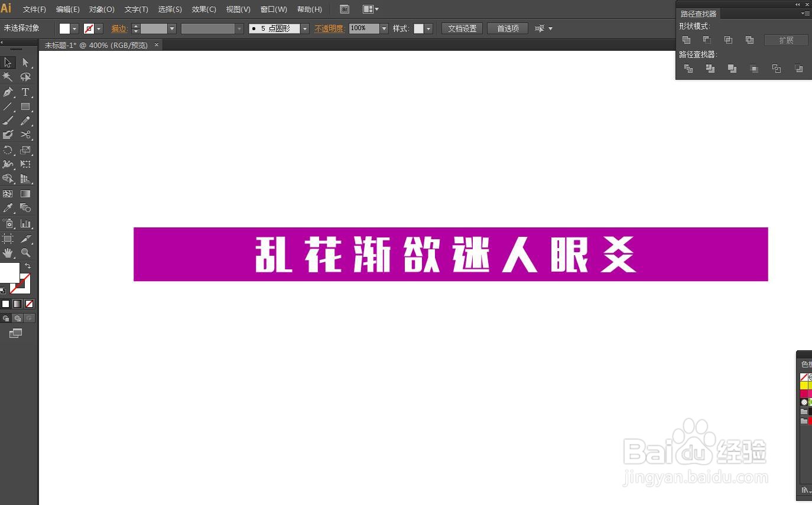Select the Rotate tool

pos(8,150)
